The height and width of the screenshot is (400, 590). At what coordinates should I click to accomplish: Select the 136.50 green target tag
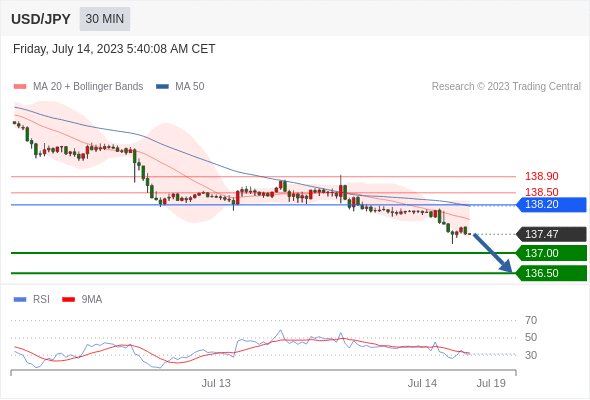551,273
